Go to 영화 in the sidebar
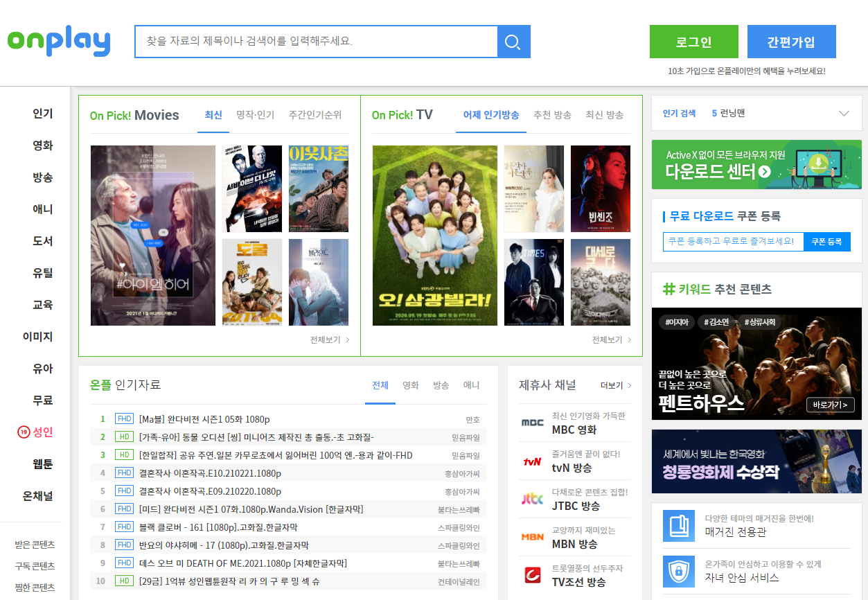Viewport: 868px width, 600px height. tap(43, 145)
